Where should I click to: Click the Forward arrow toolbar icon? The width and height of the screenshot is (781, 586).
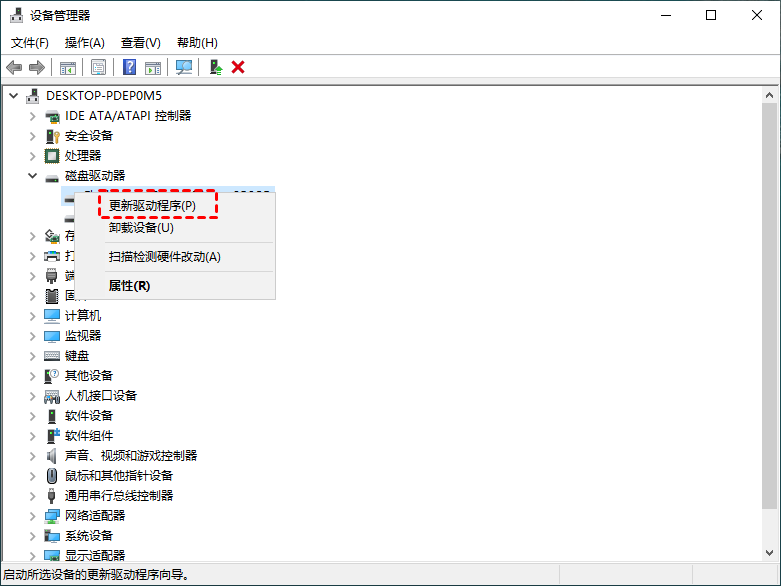click(37, 67)
